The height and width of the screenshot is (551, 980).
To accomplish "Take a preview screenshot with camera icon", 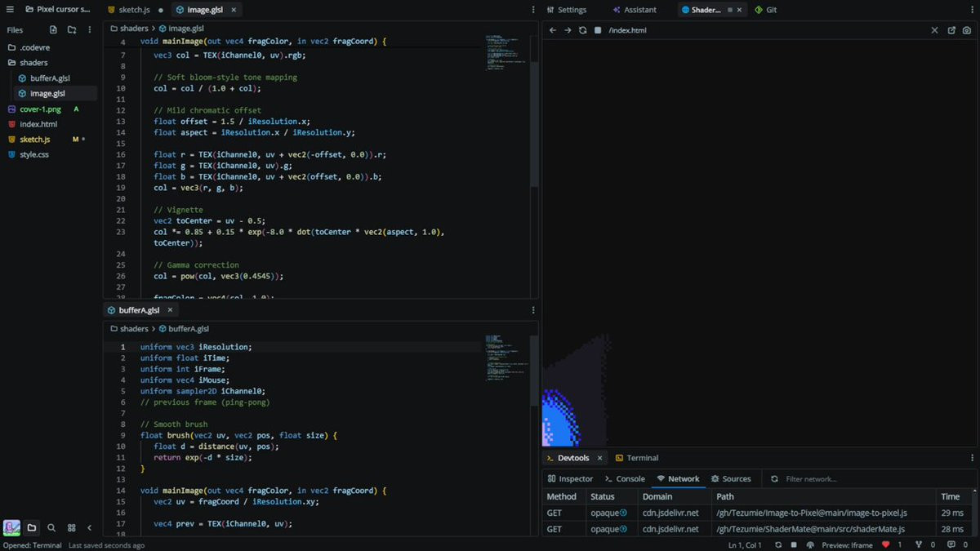I will click(967, 30).
